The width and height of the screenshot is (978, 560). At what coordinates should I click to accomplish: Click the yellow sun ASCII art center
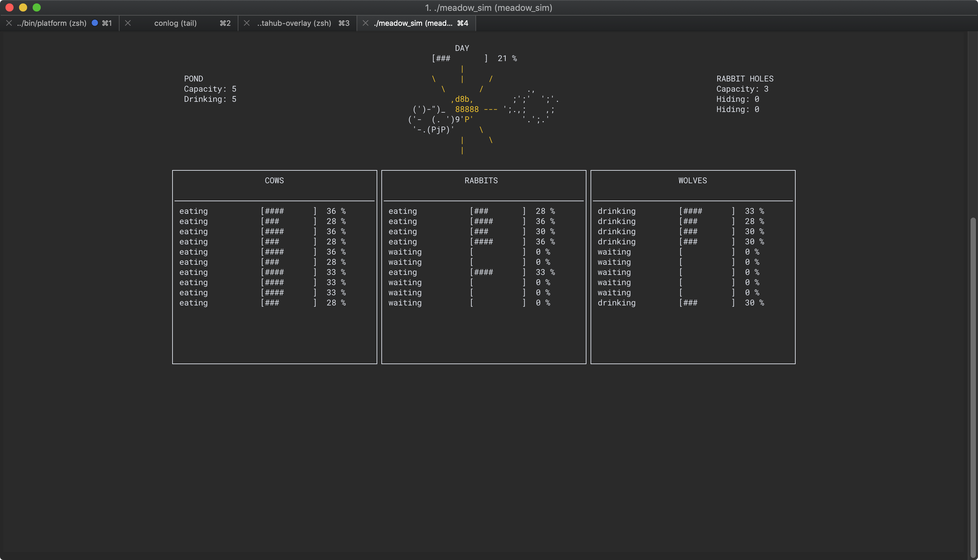coord(467,109)
